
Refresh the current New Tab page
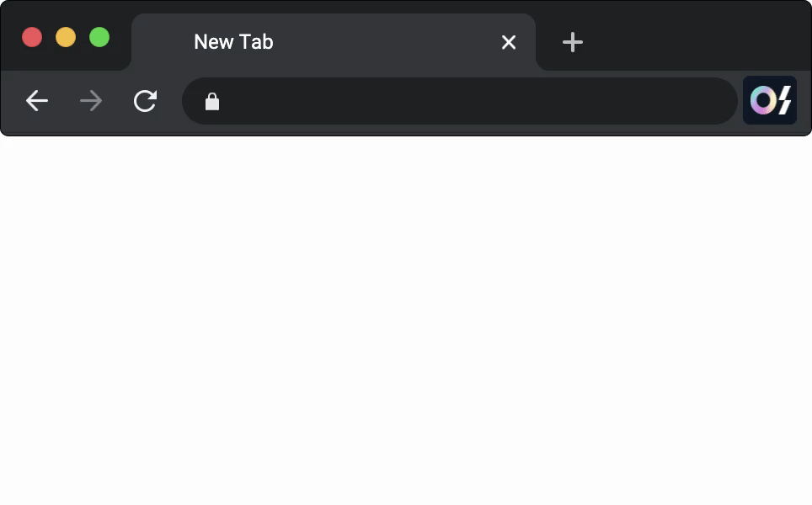click(x=145, y=101)
